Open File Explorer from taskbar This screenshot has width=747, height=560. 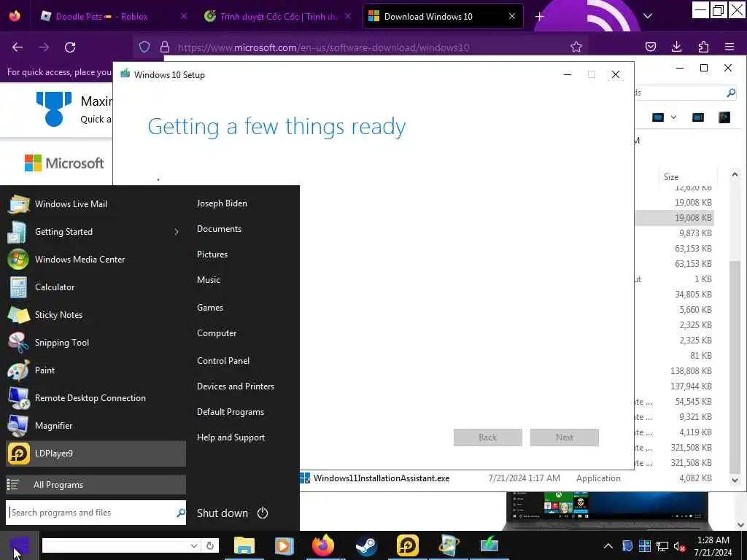coord(244,545)
